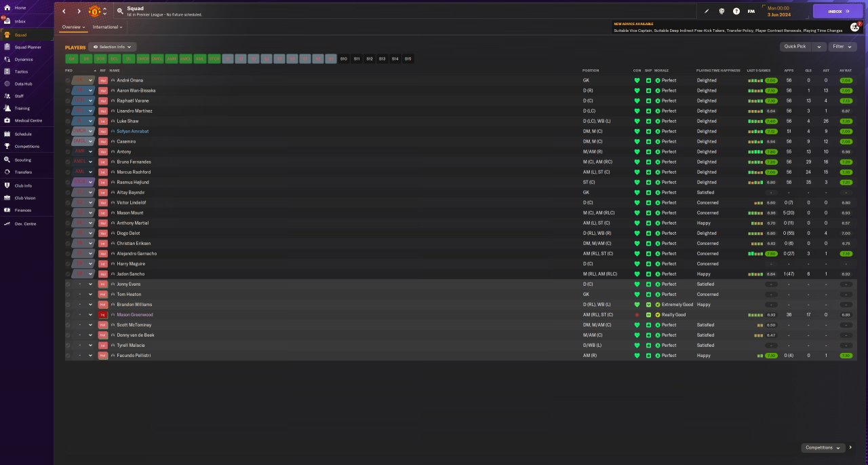Open the Tactics screen

27,71
